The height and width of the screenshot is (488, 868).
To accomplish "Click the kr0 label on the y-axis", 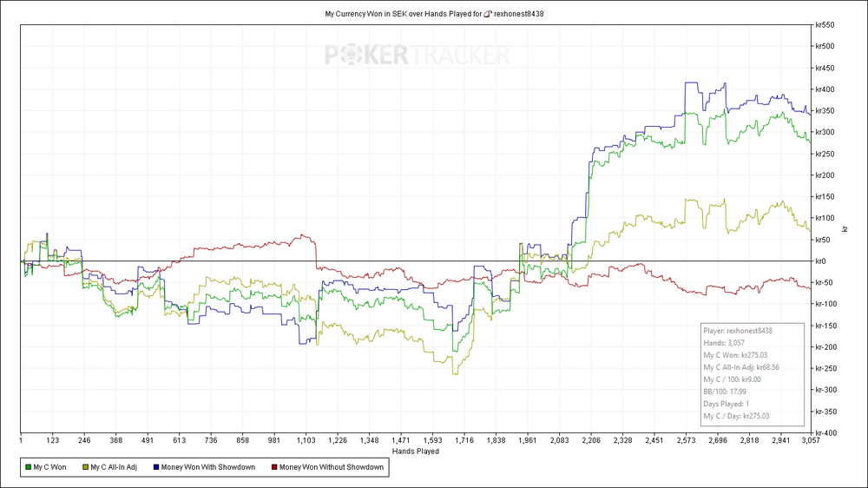I will [820, 261].
